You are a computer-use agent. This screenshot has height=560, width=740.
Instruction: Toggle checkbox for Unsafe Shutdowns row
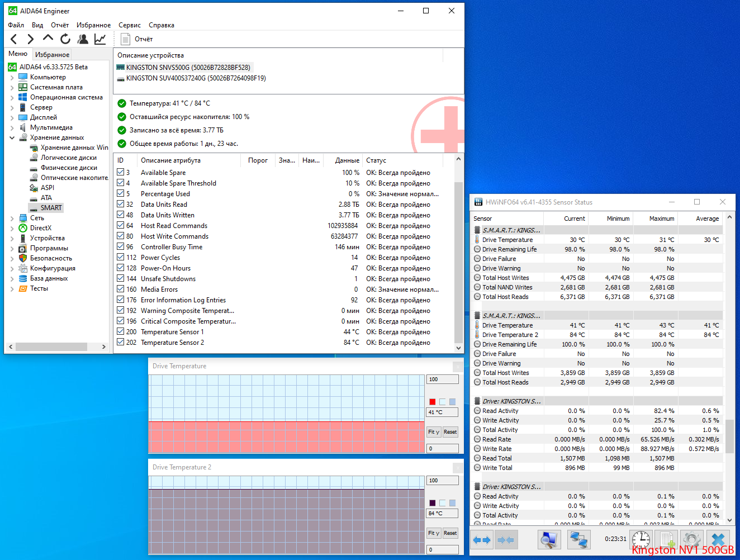pos(121,278)
